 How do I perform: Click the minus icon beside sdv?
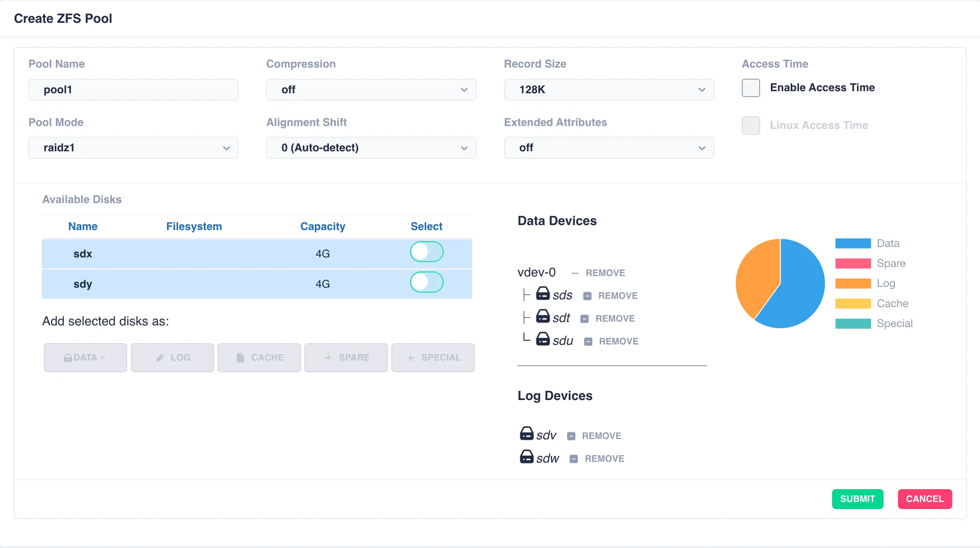571,436
